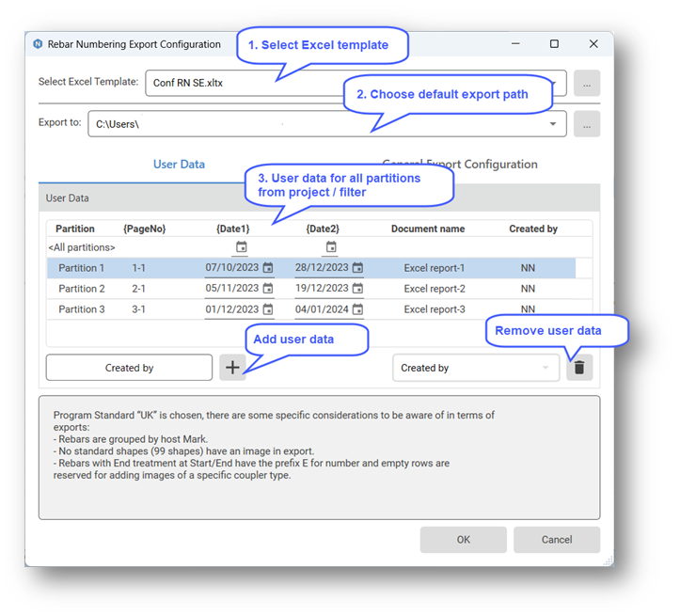The width and height of the screenshot is (680, 616).
Task: Click the plus icon to add user data
Action: tap(232, 368)
